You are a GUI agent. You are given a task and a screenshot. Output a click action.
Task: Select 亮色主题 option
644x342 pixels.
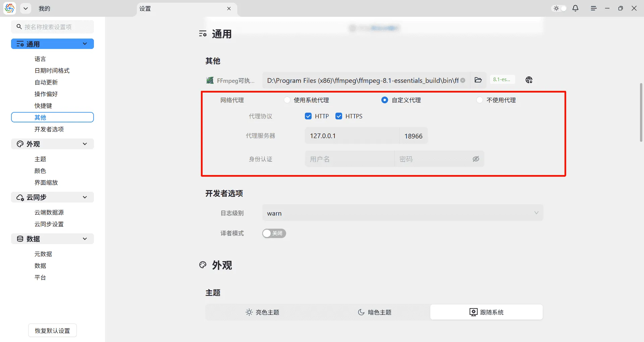coord(262,312)
